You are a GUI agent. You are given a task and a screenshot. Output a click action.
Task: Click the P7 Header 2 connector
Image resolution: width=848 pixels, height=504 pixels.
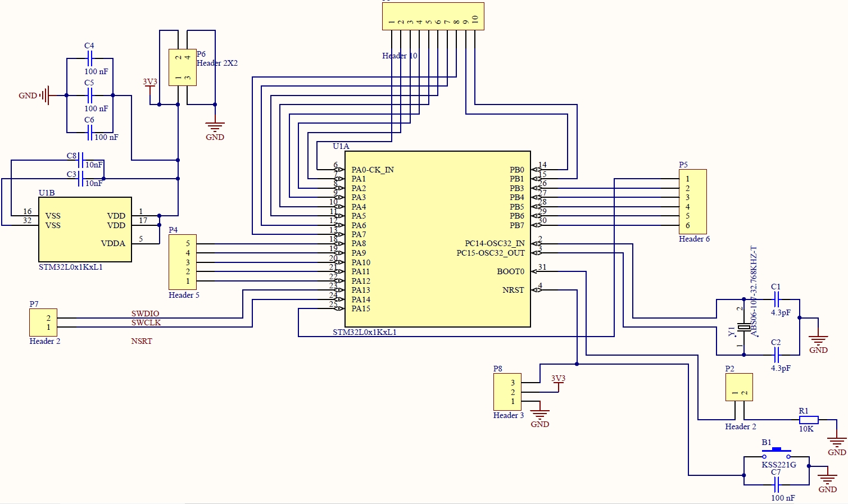click(x=43, y=323)
